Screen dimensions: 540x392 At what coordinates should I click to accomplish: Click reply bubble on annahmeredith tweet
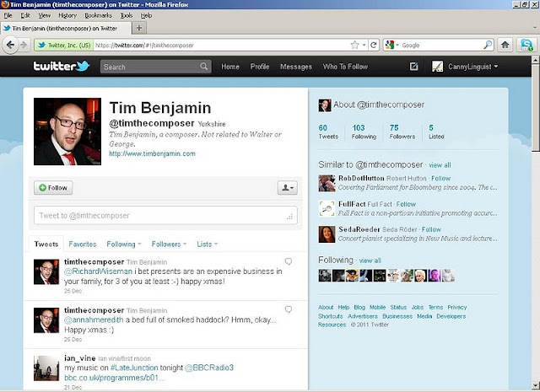click(289, 309)
